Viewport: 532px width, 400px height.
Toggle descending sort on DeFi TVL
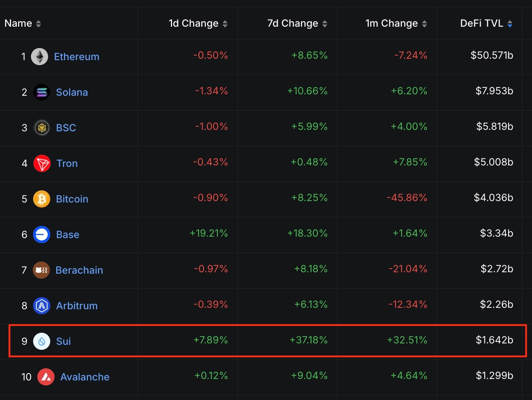click(x=511, y=23)
